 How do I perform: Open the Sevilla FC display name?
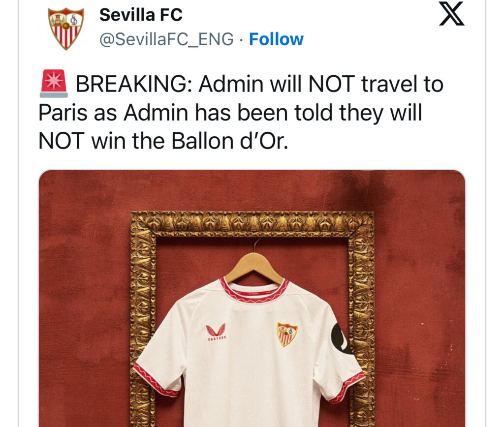(x=141, y=15)
